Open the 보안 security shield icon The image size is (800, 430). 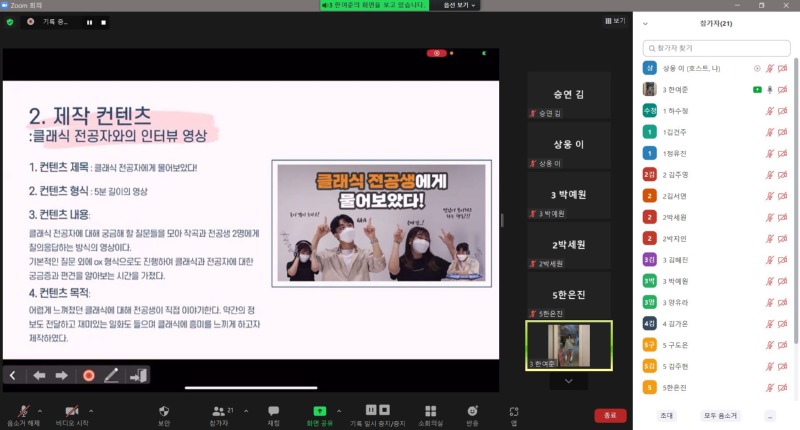164,411
